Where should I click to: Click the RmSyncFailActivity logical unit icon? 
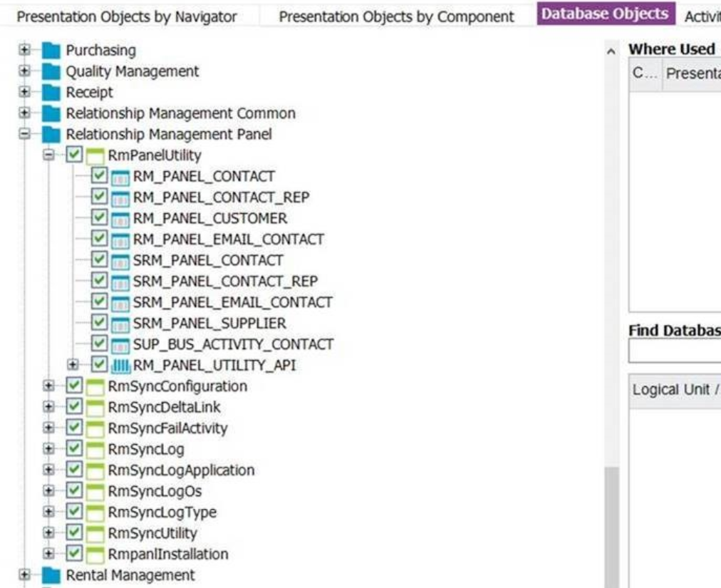pyautogui.click(x=95, y=429)
